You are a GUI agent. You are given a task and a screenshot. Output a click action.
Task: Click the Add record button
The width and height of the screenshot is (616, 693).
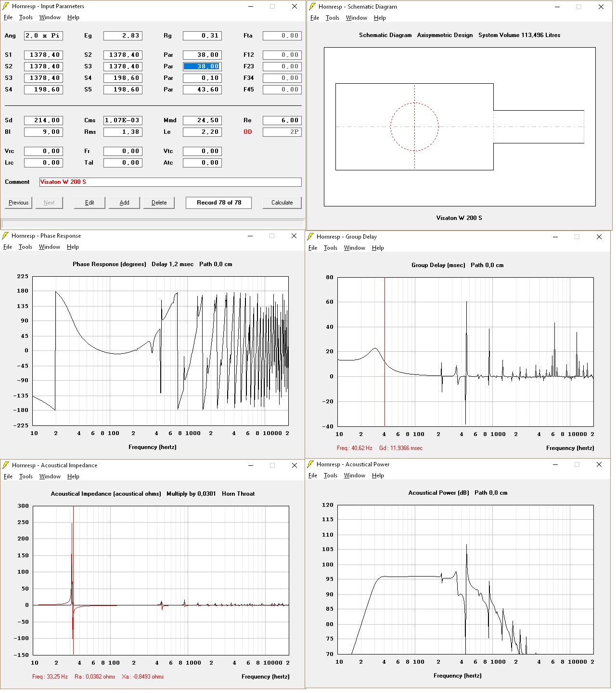pyautogui.click(x=124, y=203)
